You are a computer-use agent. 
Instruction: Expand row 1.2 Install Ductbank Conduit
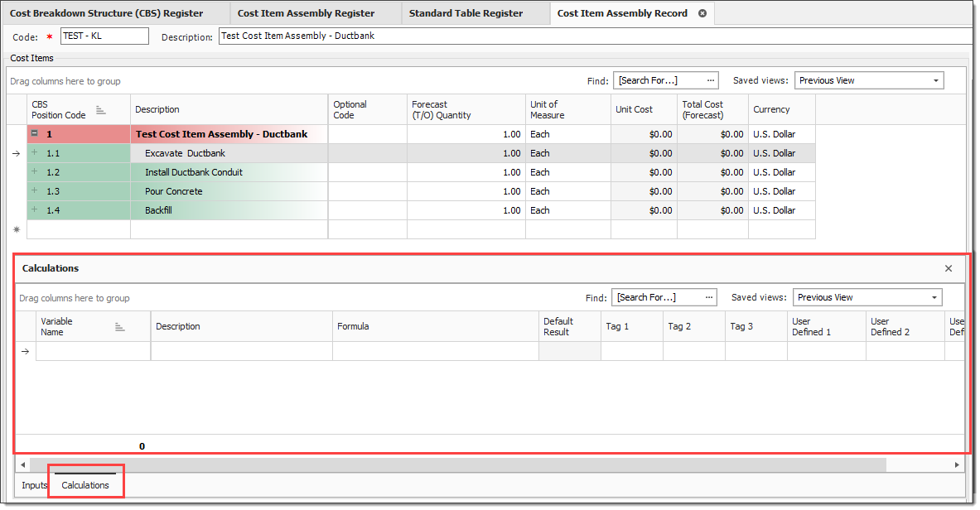tap(35, 172)
